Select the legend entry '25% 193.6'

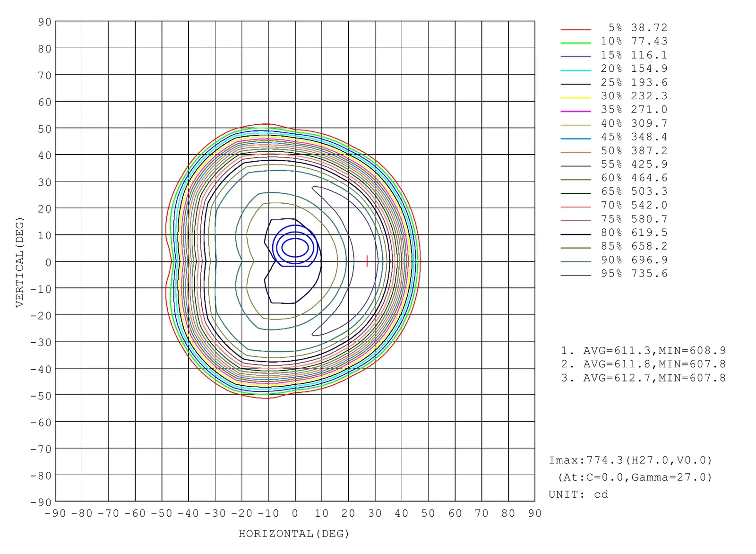click(614, 83)
